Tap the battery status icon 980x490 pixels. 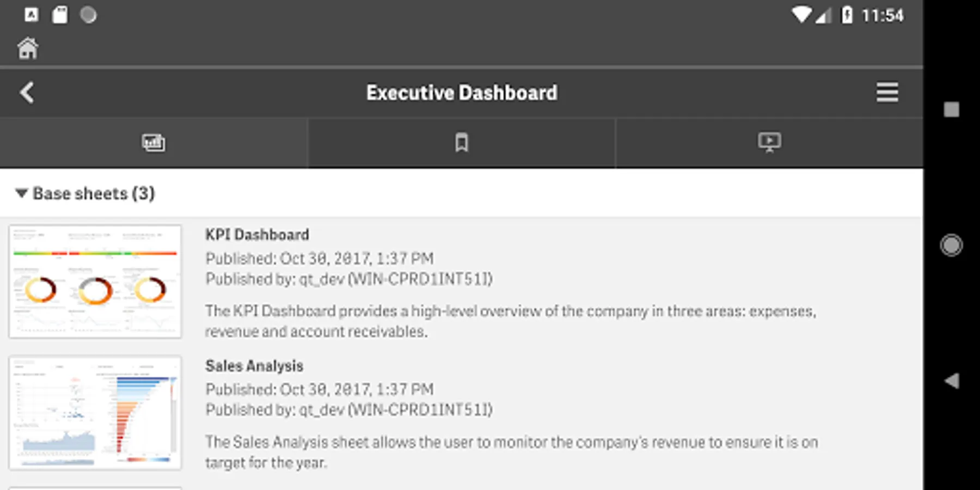847,15
